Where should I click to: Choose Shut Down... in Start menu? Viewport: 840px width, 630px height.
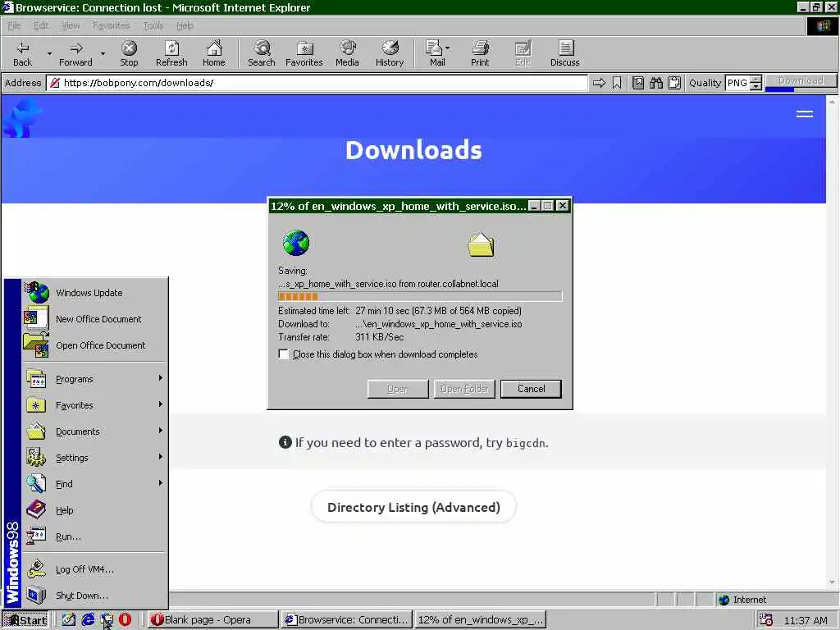point(94,596)
